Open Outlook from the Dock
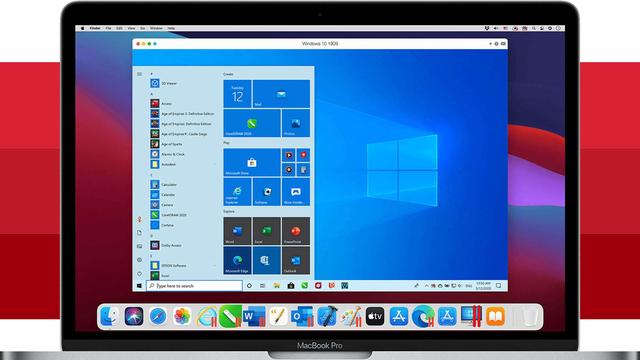This screenshot has width=640, height=360. coord(302,317)
